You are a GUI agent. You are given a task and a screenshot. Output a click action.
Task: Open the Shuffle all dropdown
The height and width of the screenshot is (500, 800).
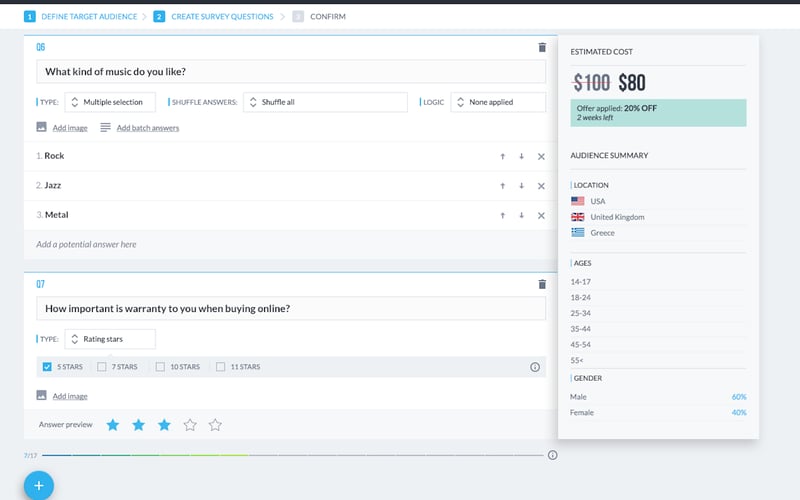coord(326,102)
